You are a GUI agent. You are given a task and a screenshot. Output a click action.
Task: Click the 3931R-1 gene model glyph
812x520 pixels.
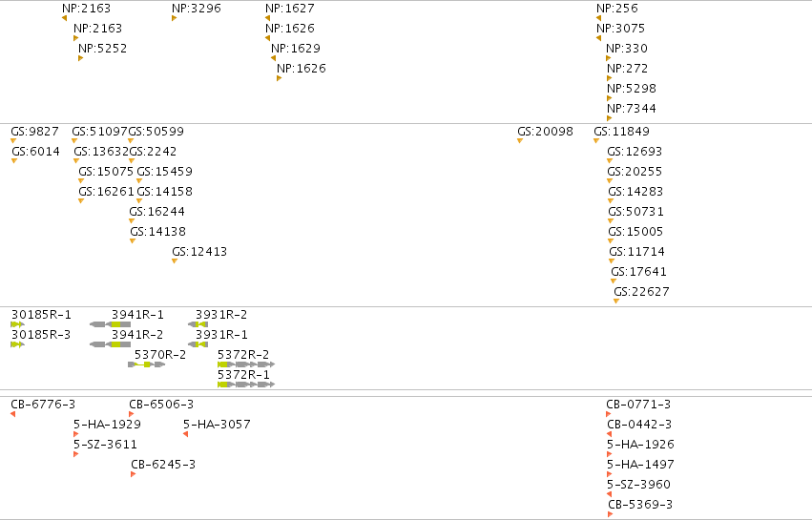(198, 344)
